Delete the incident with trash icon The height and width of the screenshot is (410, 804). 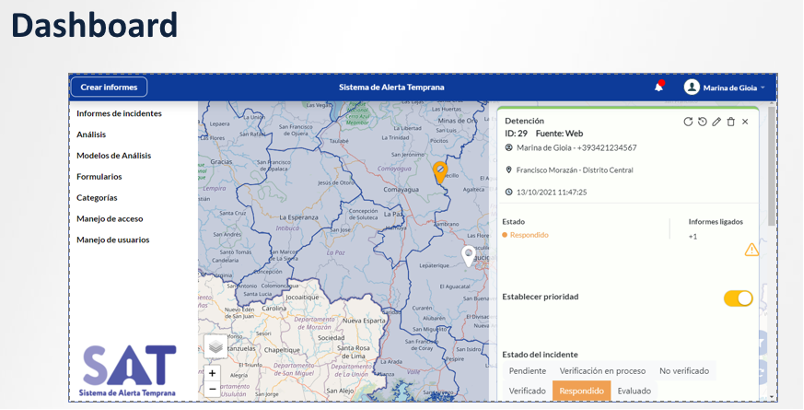tap(731, 121)
